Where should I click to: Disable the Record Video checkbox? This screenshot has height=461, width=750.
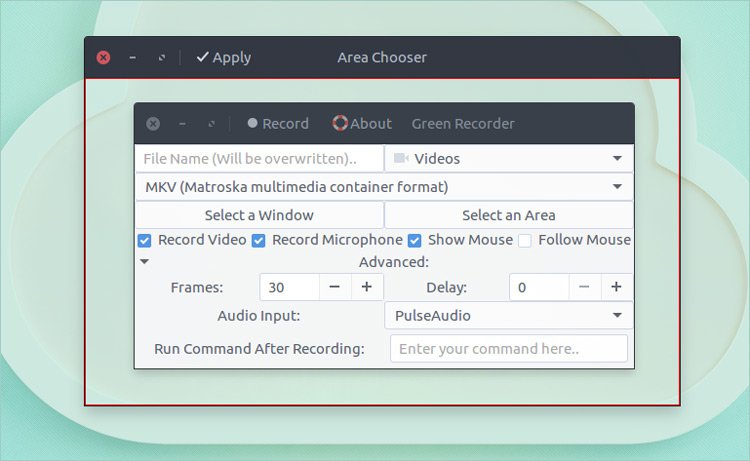click(145, 240)
